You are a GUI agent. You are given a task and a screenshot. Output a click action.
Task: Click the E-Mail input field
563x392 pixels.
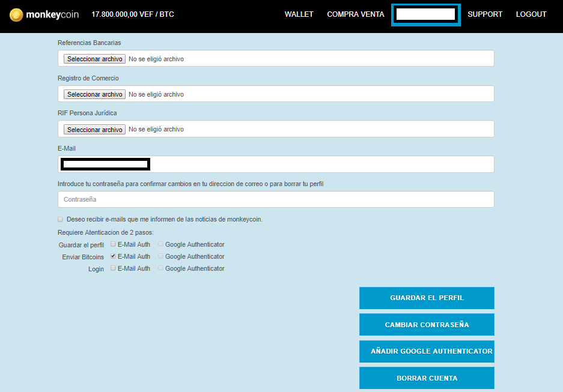click(318, 164)
